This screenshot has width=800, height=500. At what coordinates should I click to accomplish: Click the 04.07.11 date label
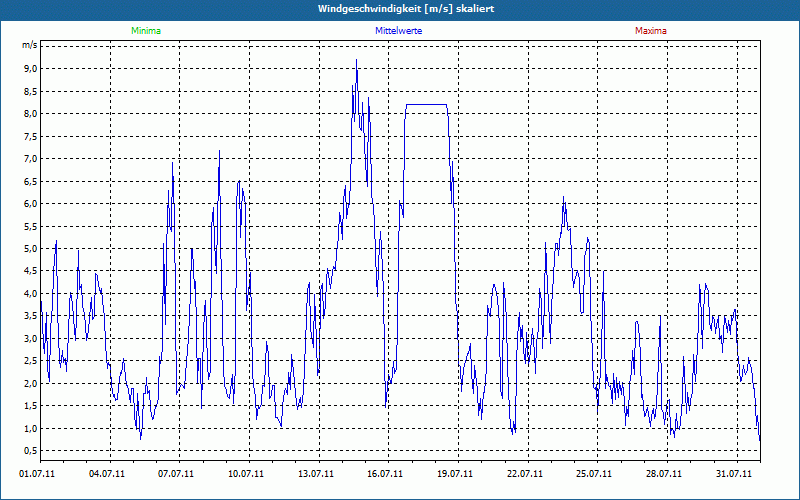click(x=107, y=474)
